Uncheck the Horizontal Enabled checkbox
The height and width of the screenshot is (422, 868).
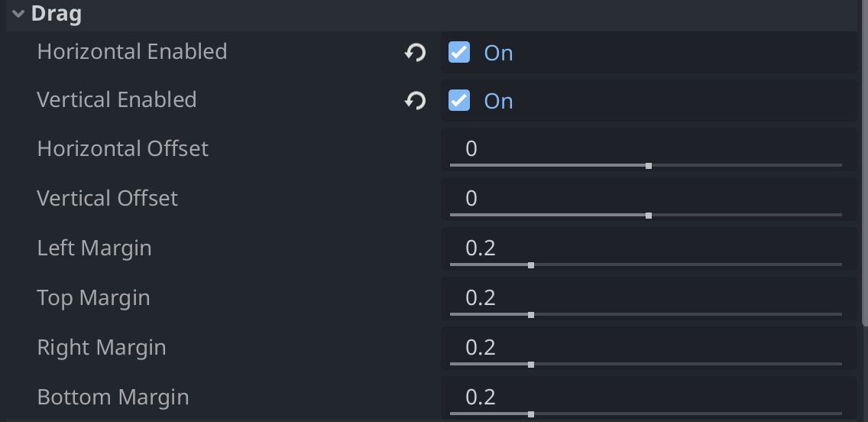pos(459,52)
